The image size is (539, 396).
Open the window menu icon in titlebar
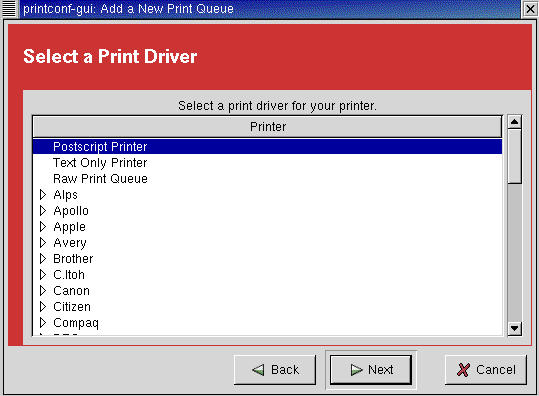(9, 9)
